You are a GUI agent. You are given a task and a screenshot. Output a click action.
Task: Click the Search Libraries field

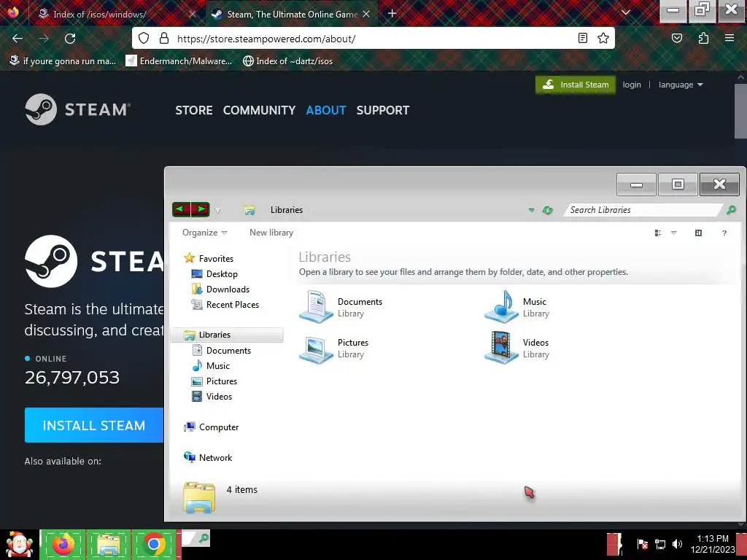(x=643, y=210)
